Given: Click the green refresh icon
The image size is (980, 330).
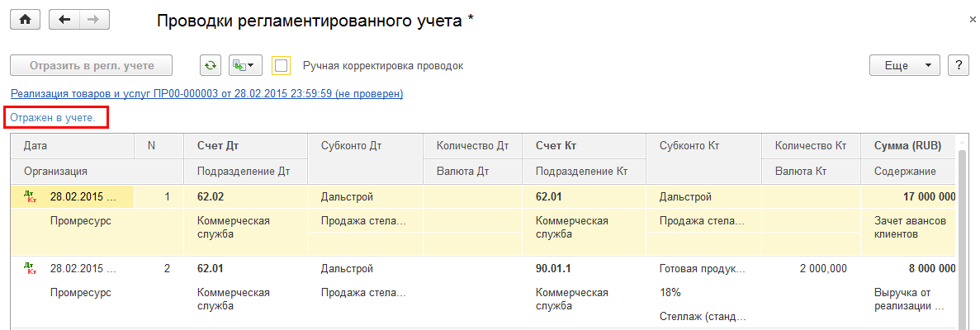Looking at the screenshot, I should [211, 65].
